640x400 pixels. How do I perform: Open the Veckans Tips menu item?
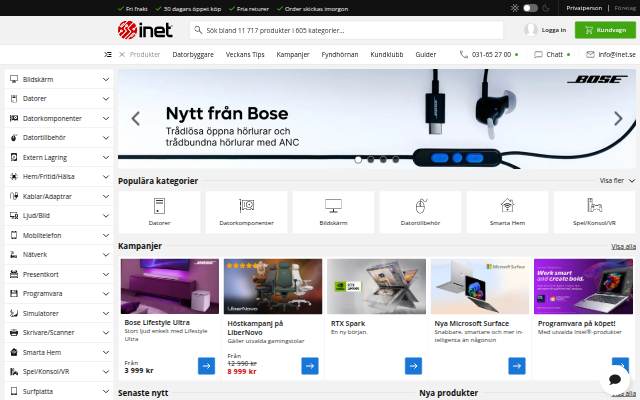(245, 54)
